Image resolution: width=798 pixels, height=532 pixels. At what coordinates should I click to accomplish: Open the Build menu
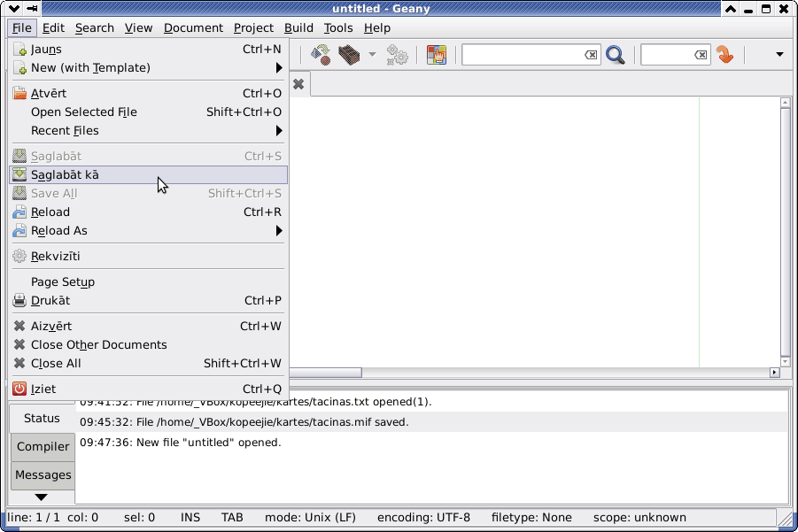coord(298,28)
